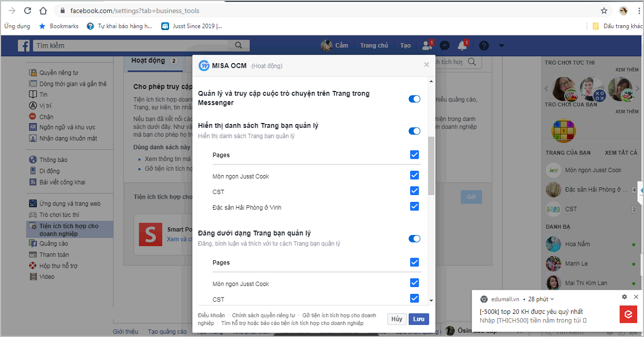This screenshot has width=644, height=337.
Task: Toggle Đăng dưới dạng Trang switch
Action: tap(414, 239)
